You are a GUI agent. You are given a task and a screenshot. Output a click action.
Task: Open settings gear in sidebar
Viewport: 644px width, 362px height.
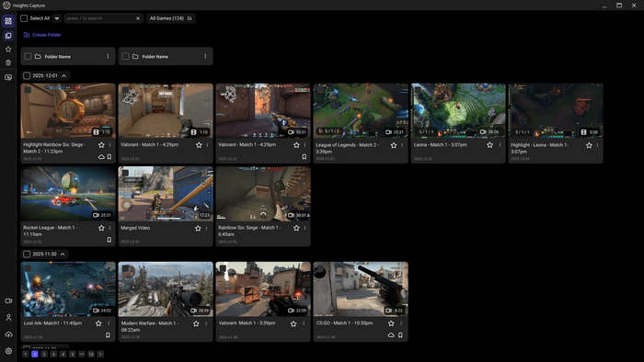[8, 351]
